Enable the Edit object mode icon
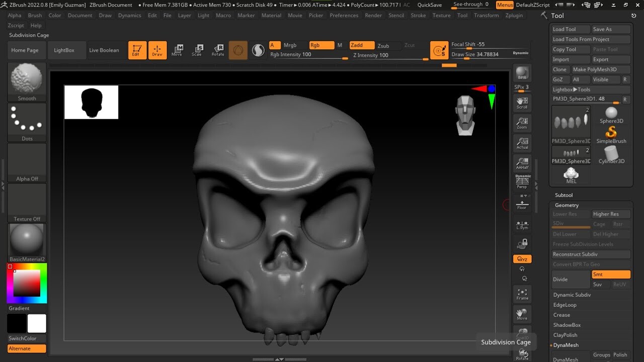The image size is (644, 362). (x=137, y=50)
